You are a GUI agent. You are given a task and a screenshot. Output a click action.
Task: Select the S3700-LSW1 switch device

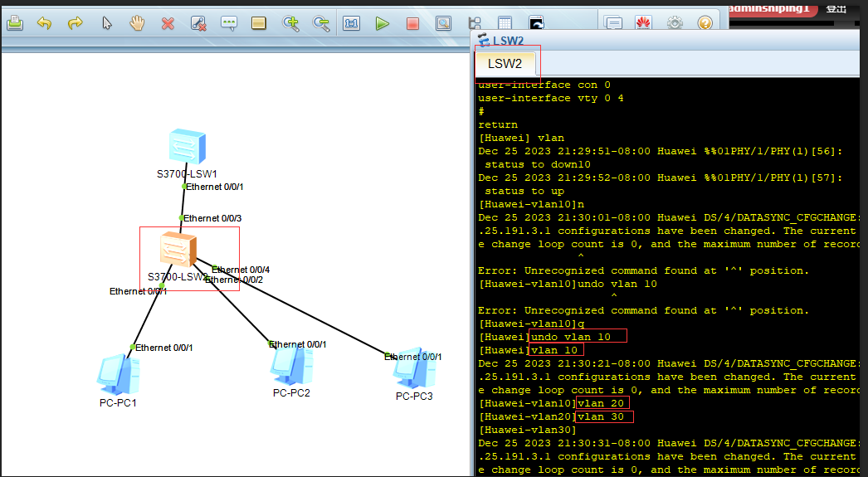[187, 147]
